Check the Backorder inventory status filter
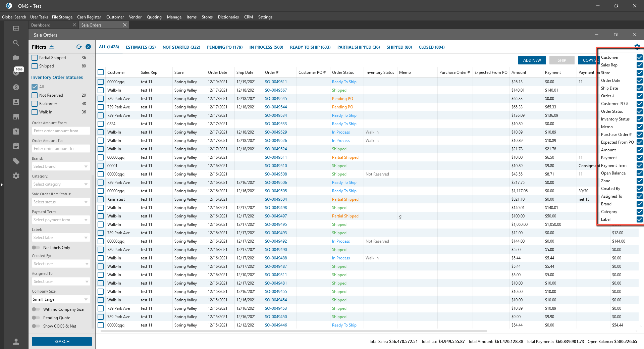The image size is (644, 349). (x=35, y=104)
